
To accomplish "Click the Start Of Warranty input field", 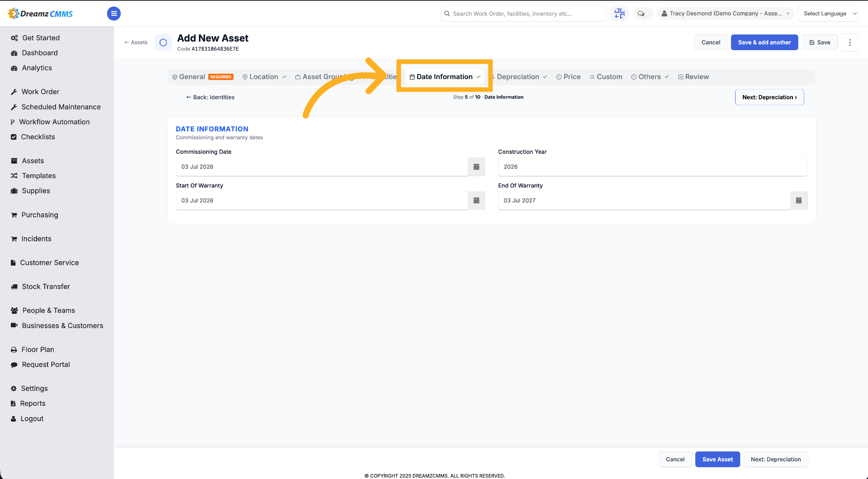I will point(322,201).
